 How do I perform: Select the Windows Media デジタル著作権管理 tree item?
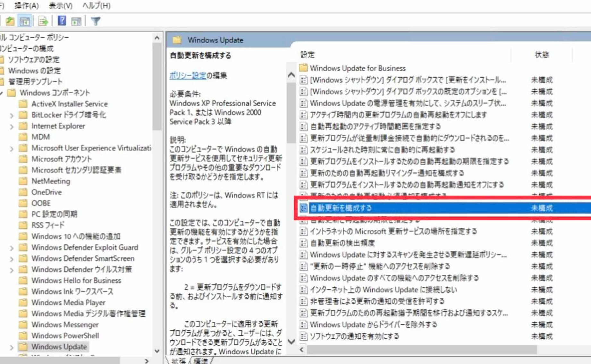[x=89, y=314]
